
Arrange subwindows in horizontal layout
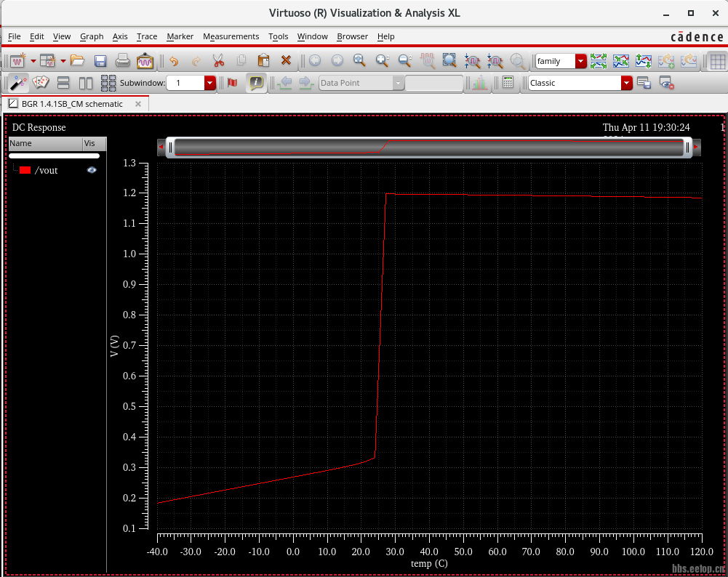85,83
